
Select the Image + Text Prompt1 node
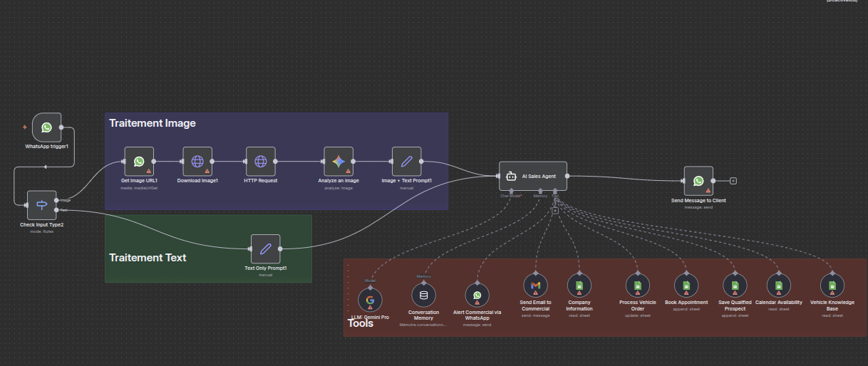coord(406,162)
